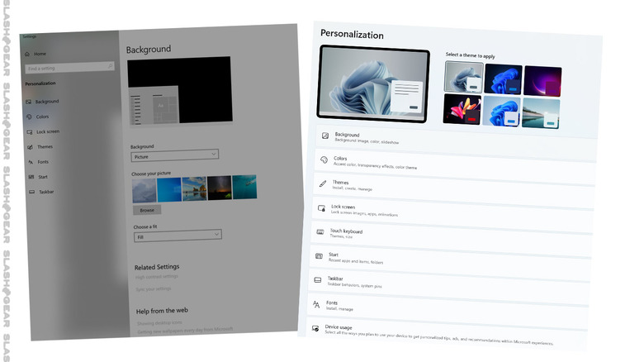
Task: Click Device usage icon in Windows 11 list
Action: (x=315, y=328)
